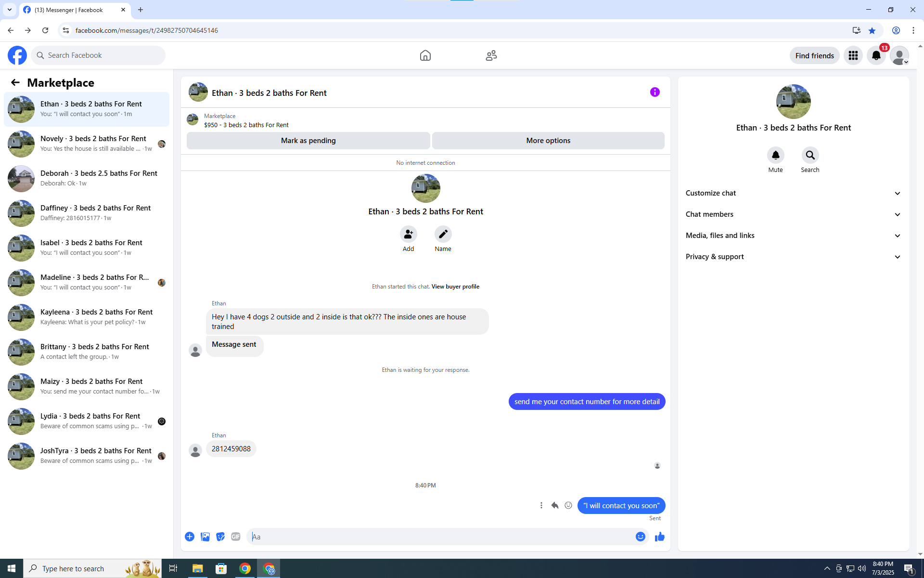Open the sticker picker icon
Viewport: 924px width, 578px height.
coord(220,537)
